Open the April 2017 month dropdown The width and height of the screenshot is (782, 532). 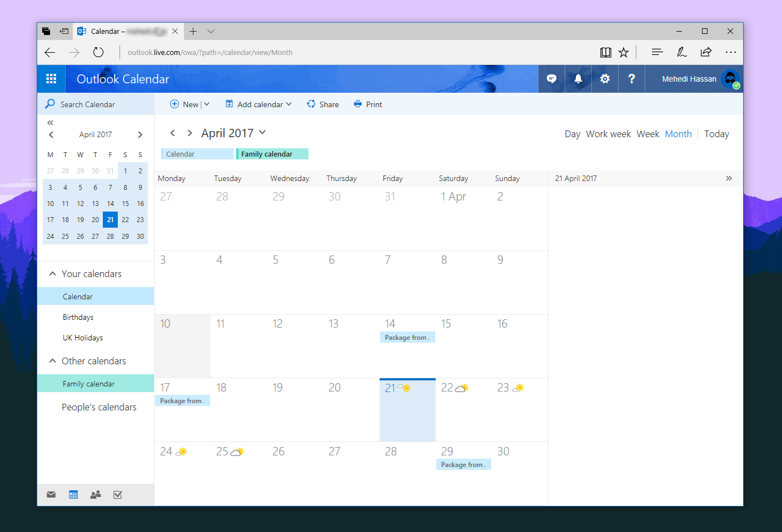262,132
